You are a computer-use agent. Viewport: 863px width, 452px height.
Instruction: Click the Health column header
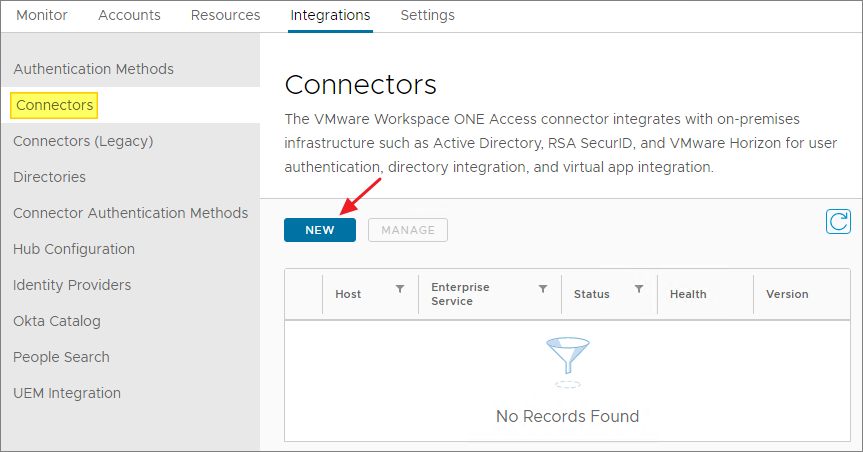coord(688,294)
